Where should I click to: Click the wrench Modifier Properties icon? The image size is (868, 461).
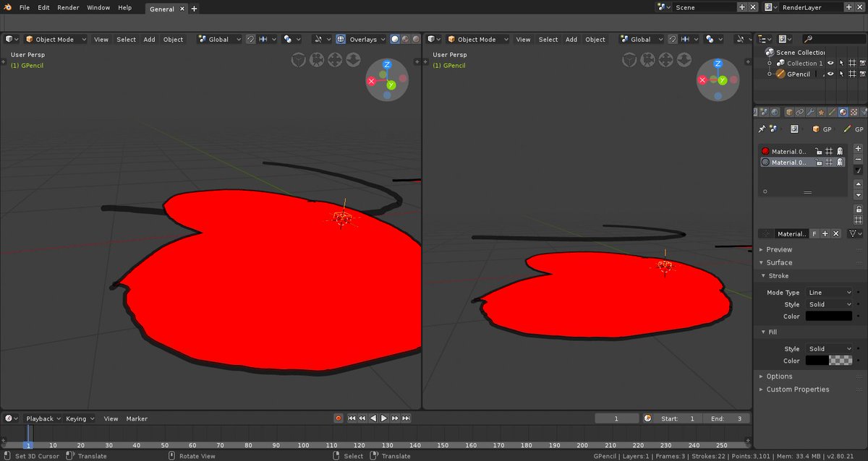809,112
